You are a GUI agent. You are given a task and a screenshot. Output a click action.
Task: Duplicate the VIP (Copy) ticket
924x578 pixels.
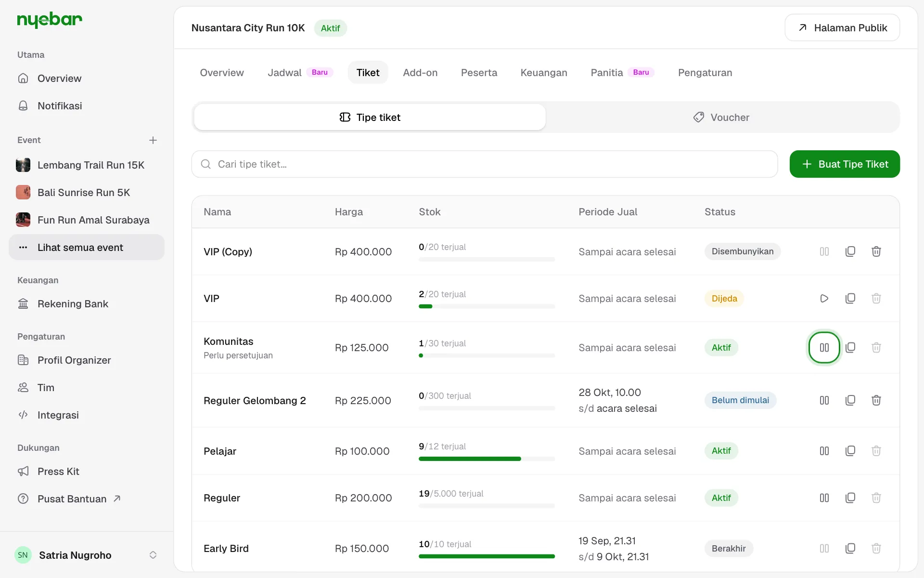click(850, 251)
